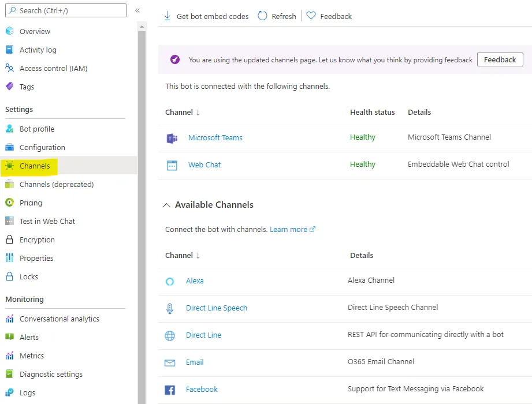Viewport: 532px width, 404px height.
Task: Click the sidebar scrollbar up arrow
Action: click(142, 27)
